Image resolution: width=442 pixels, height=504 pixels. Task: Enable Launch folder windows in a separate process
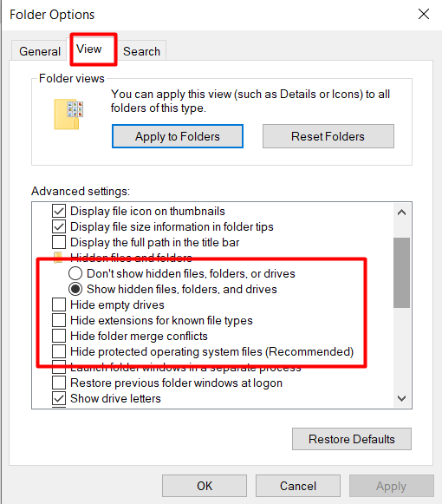[59, 367]
